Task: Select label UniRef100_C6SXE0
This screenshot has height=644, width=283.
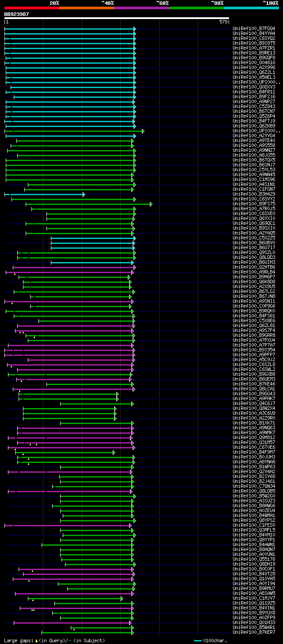Action: [254, 214]
